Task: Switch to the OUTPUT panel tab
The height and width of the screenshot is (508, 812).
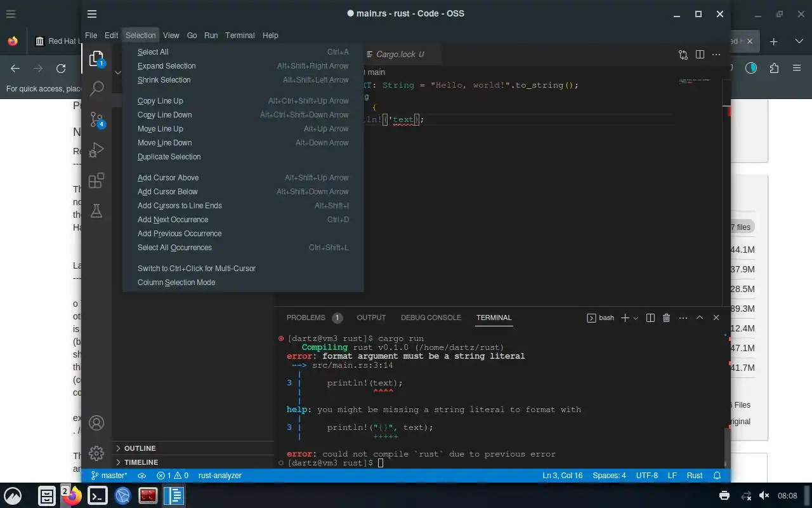Action: [x=371, y=317]
